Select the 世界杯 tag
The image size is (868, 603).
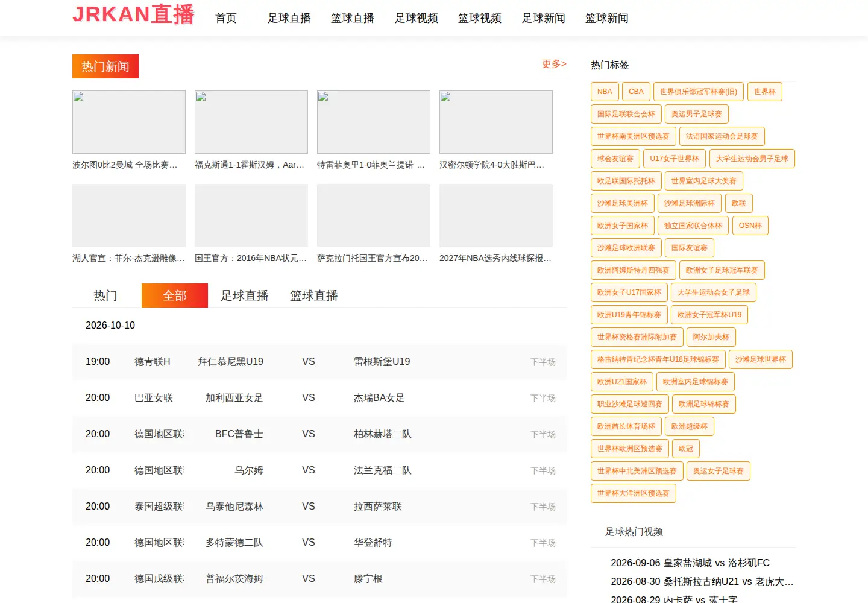764,92
